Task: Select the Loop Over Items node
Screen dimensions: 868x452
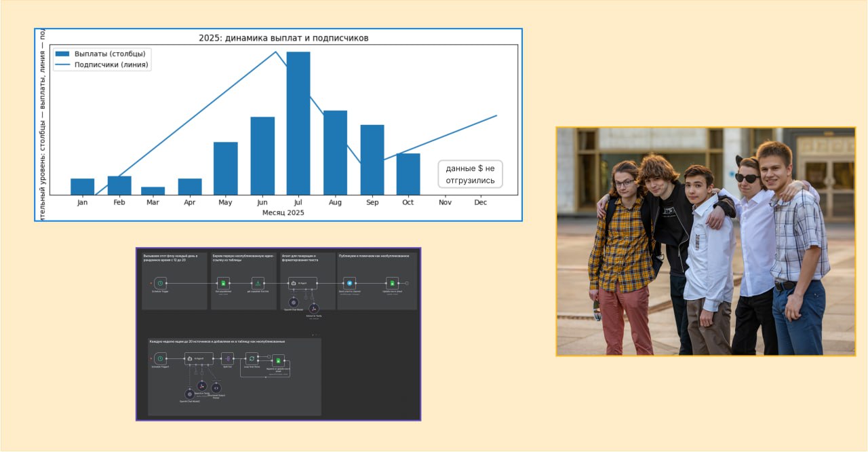Action: pos(252,358)
